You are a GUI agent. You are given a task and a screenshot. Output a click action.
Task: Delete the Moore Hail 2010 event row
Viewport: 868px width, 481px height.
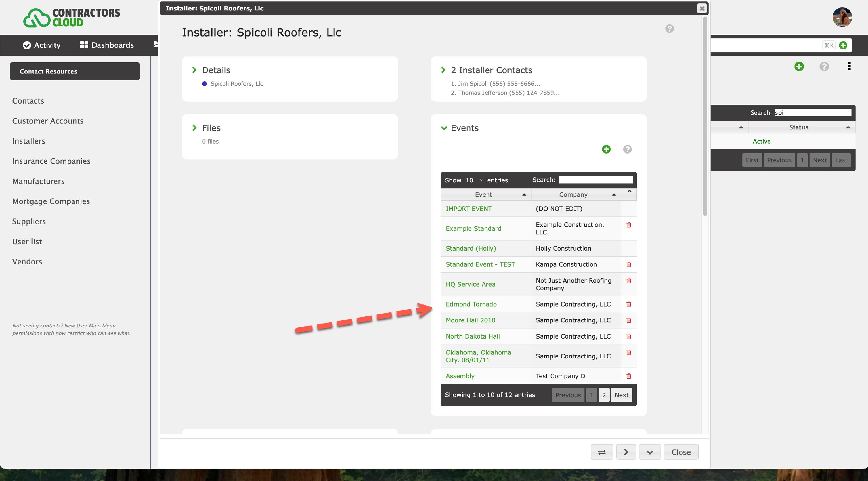[629, 320]
